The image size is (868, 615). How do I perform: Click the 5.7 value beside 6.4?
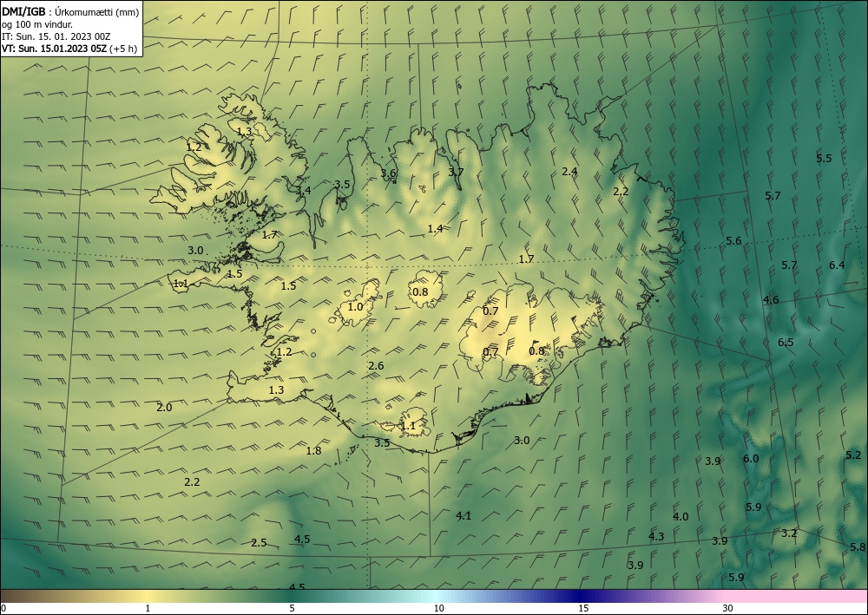[x=789, y=265]
